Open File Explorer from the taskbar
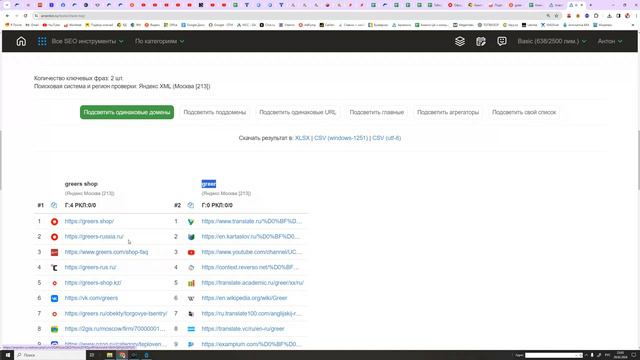 pyautogui.click(x=109, y=355)
